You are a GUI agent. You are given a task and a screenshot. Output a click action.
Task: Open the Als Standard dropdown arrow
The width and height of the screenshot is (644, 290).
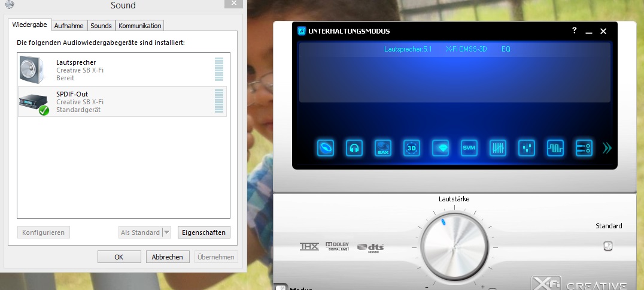click(166, 232)
